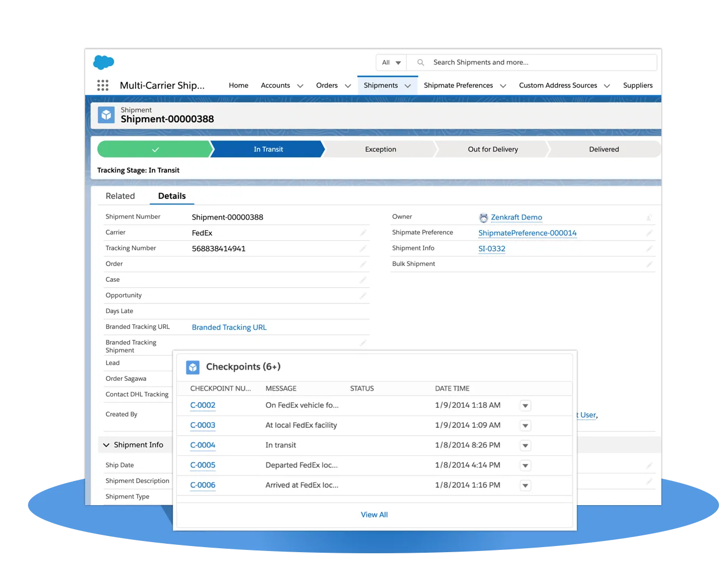Open row actions for checkpoint C-0005

pos(525,465)
